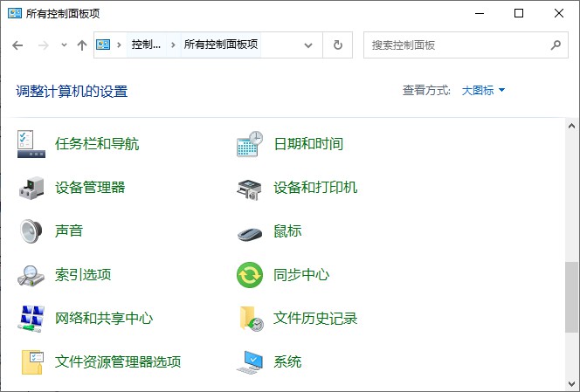Click the 文件资源管理器选项 link

click(118, 361)
